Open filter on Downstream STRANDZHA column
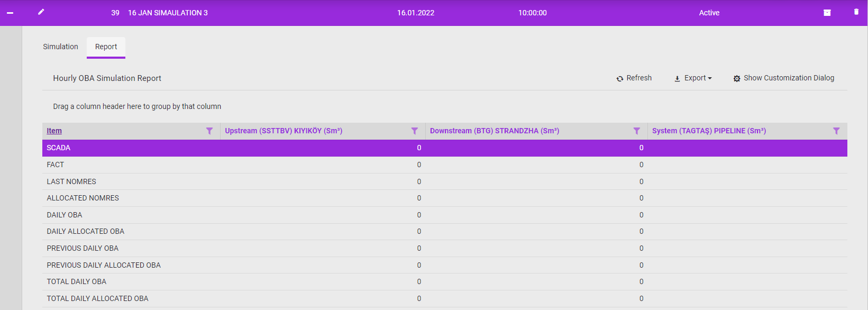Image resolution: width=868 pixels, height=310 pixels. point(637,131)
